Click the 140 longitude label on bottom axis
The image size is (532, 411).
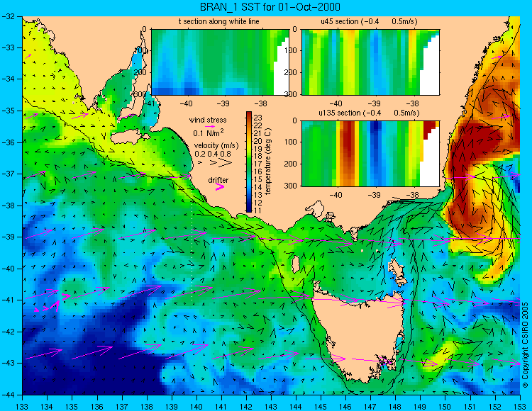tap(196, 406)
